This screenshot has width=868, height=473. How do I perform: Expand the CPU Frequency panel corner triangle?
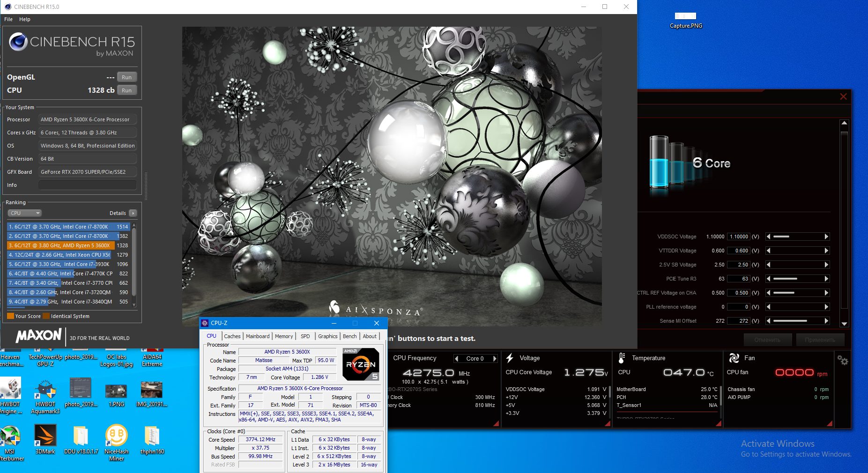[496, 423]
